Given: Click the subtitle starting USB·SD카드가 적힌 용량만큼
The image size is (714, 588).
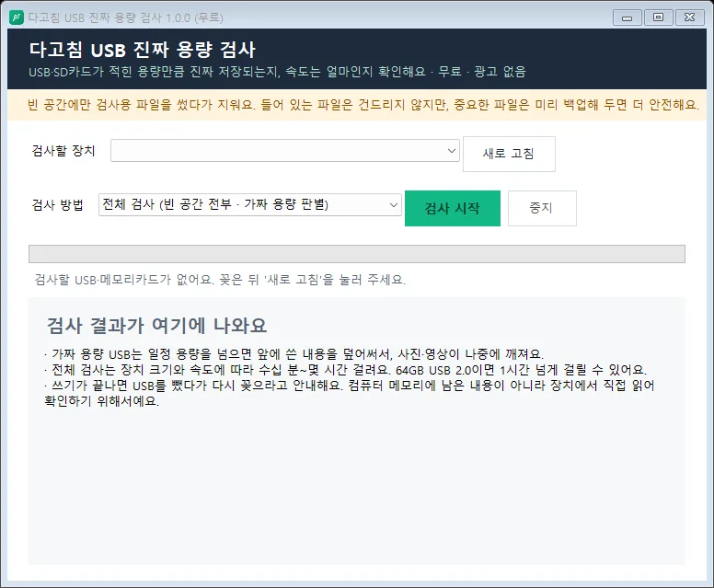Looking at the screenshot, I should (x=277, y=72).
